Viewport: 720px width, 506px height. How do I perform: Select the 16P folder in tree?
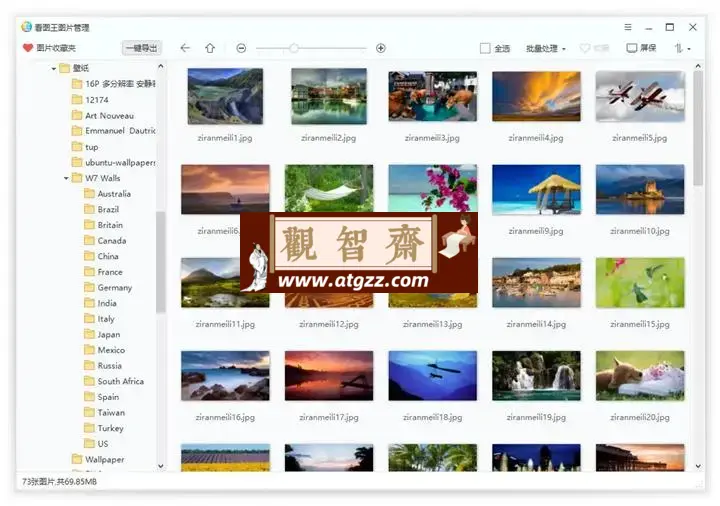pyautogui.click(x=114, y=84)
